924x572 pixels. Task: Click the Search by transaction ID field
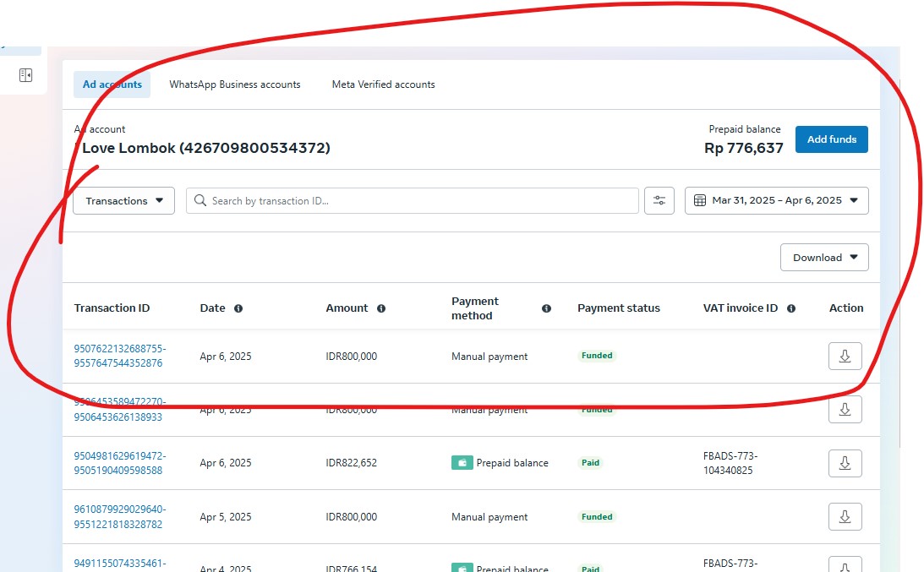[x=413, y=201]
